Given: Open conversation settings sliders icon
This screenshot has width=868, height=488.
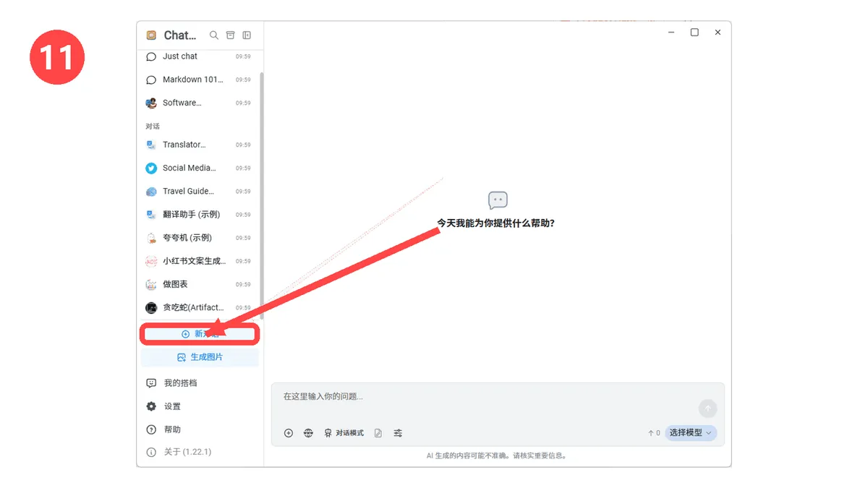Looking at the screenshot, I should (398, 433).
